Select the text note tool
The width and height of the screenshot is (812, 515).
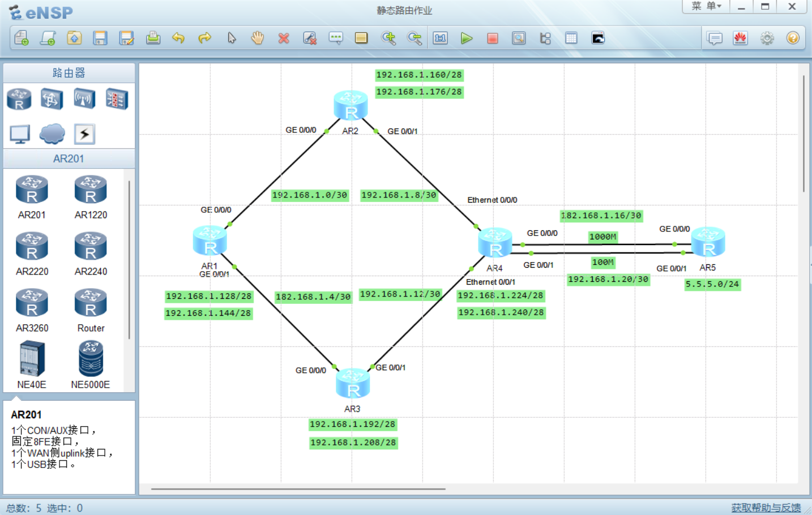(336, 38)
